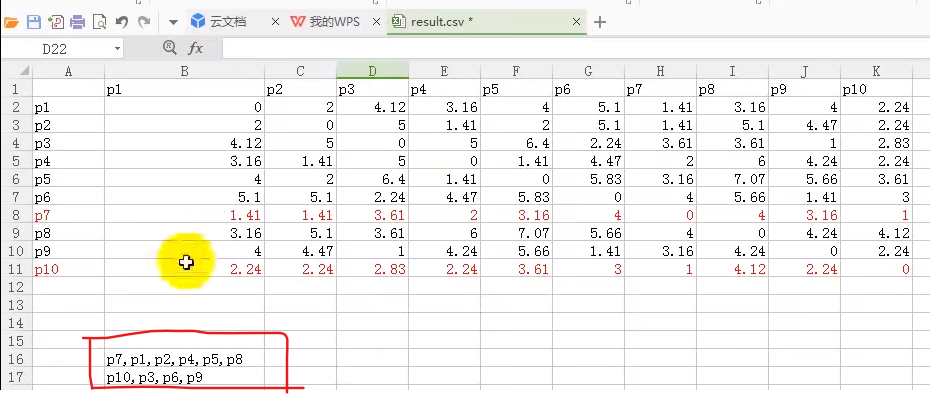This screenshot has height=394, width=930.
Task: Select cell D2 with value 4.12
Action: [x=372, y=107]
